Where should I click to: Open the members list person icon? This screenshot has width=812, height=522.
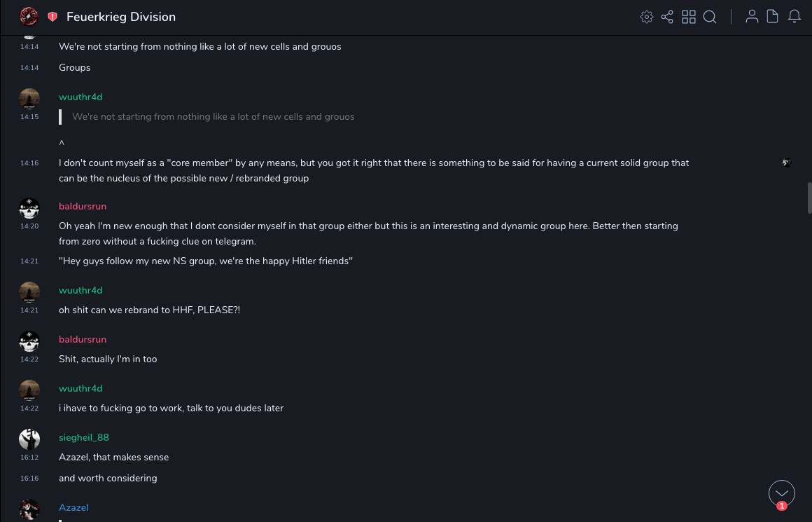click(752, 17)
